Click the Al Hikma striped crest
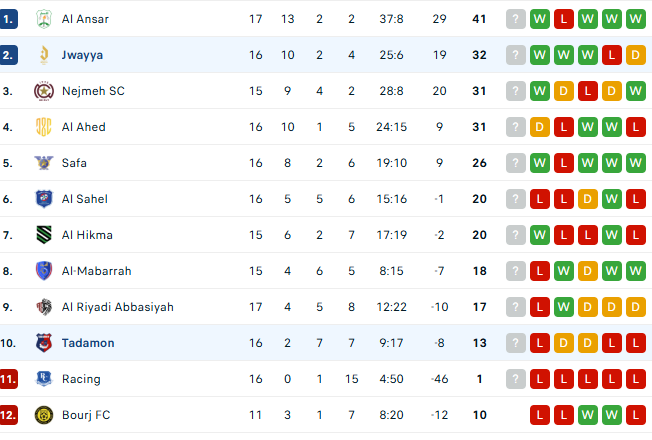652x440 pixels. coord(43,235)
